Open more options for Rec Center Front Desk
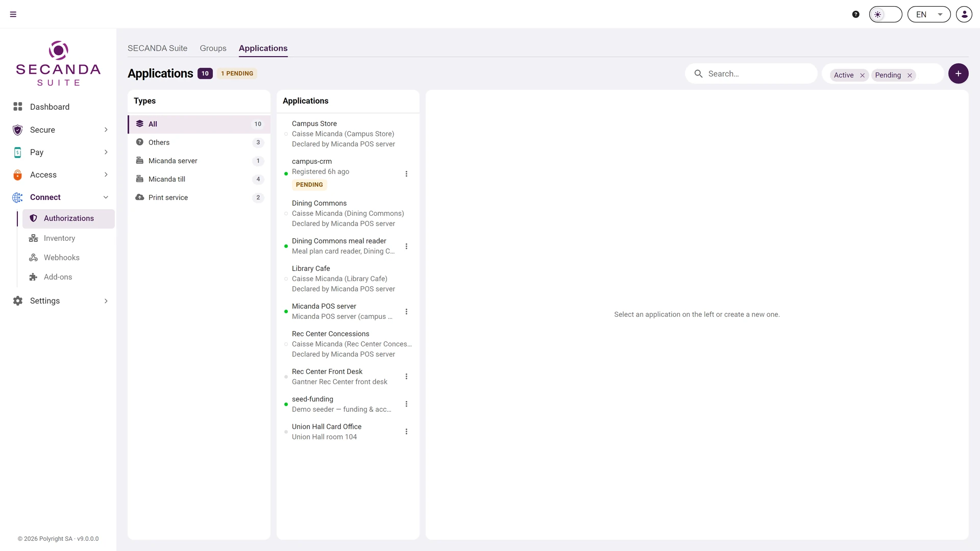This screenshot has height=551, width=980. 406,377
